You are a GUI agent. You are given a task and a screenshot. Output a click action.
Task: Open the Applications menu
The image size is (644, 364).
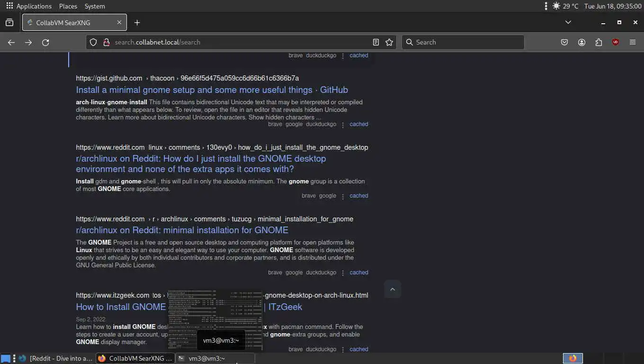pyautogui.click(x=34, y=6)
